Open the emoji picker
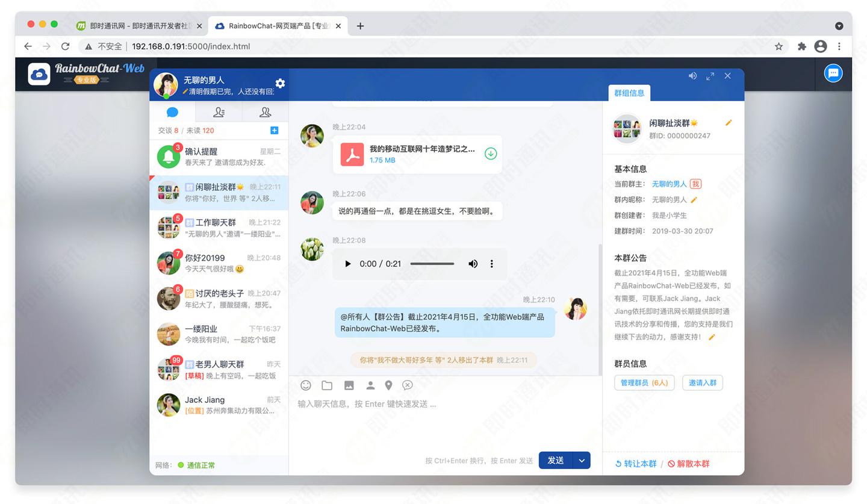This screenshot has width=867, height=504. pyautogui.click(x=306, y=385)
